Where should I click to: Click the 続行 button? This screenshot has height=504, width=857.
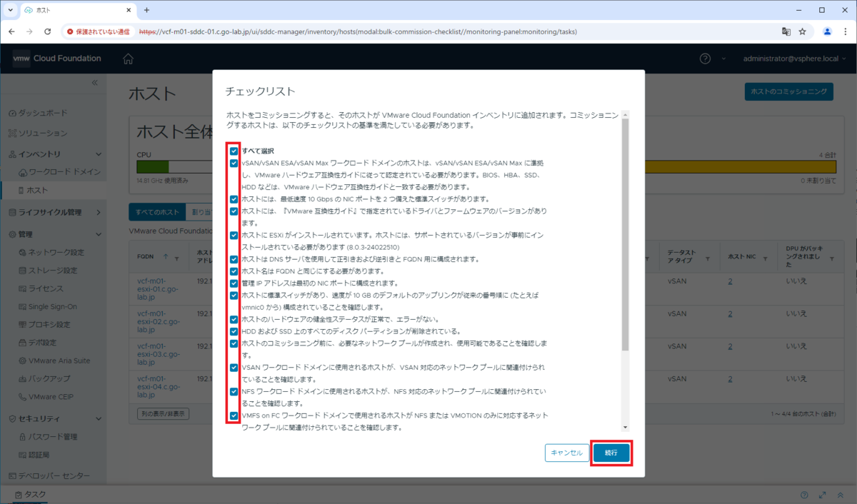(611, 453)
